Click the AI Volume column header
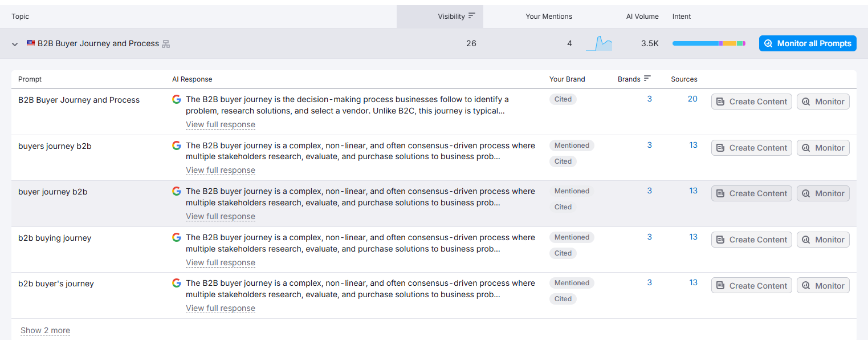The height and width of the screenshot is (340, 868). pos(642,17)
